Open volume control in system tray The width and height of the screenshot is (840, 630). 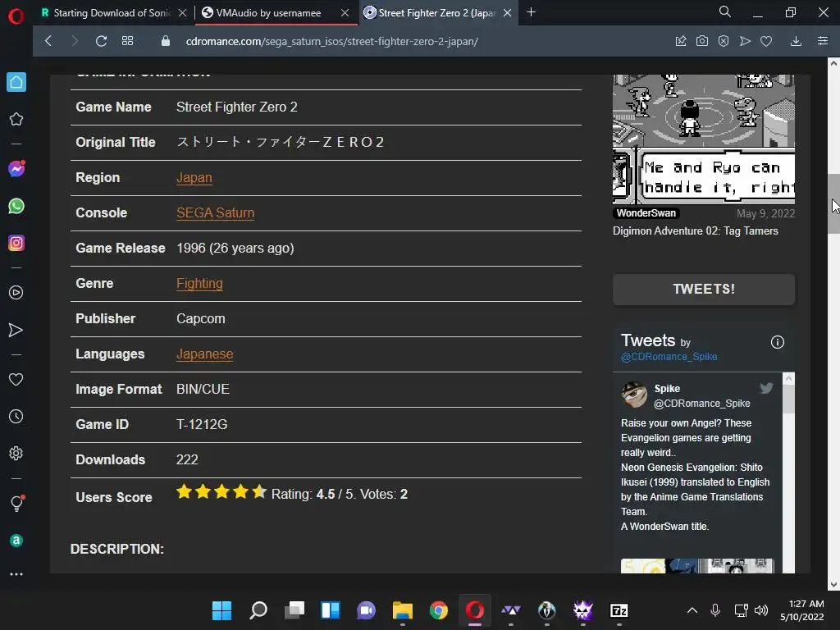pos(760,610)
